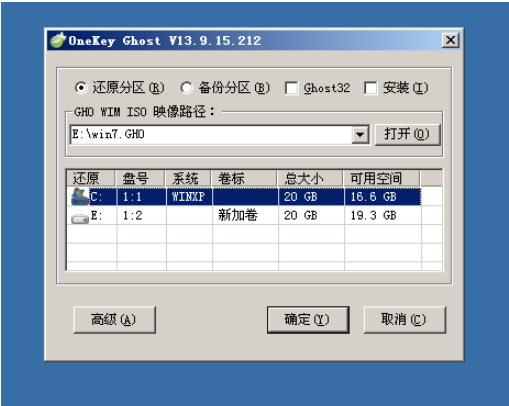Screen dimensions: 509x406
Task: Click the 19.3 GB free space cell
Action: (373, 216)
